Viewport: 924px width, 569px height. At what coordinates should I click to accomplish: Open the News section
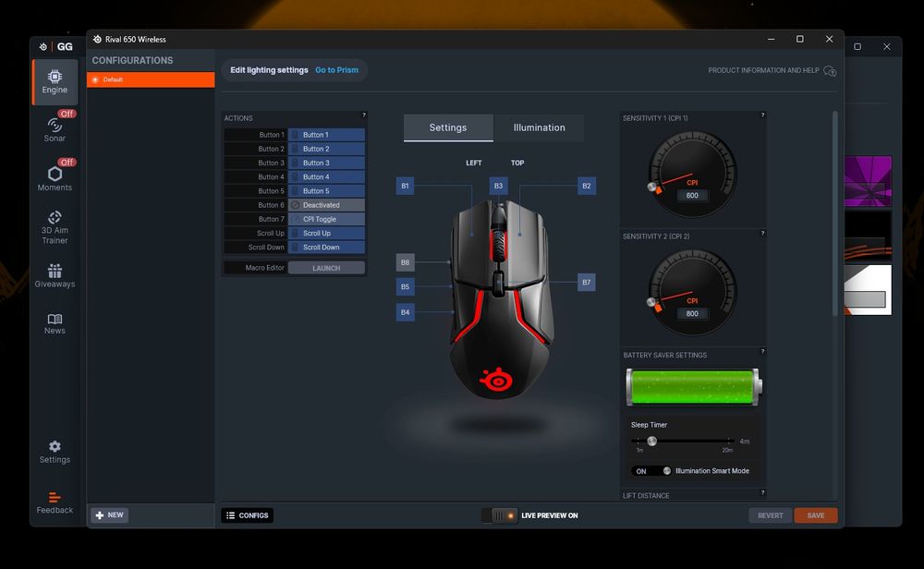(55, 323)
